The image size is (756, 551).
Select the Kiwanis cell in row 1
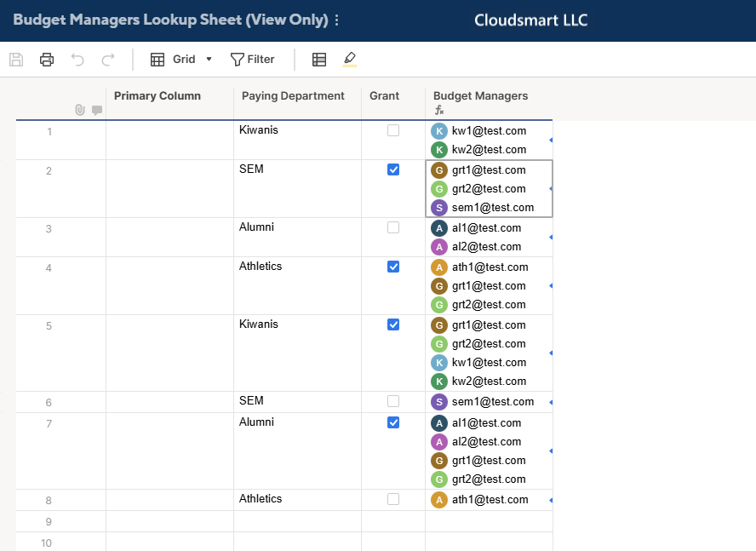[x=297, y=140]
